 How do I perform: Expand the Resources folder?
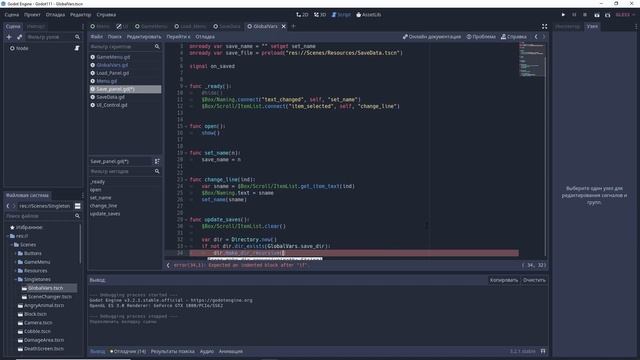(16, 271)
